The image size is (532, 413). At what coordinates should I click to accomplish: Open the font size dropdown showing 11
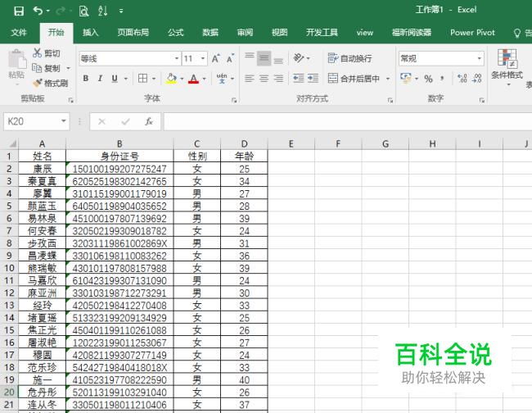point(203,58)
